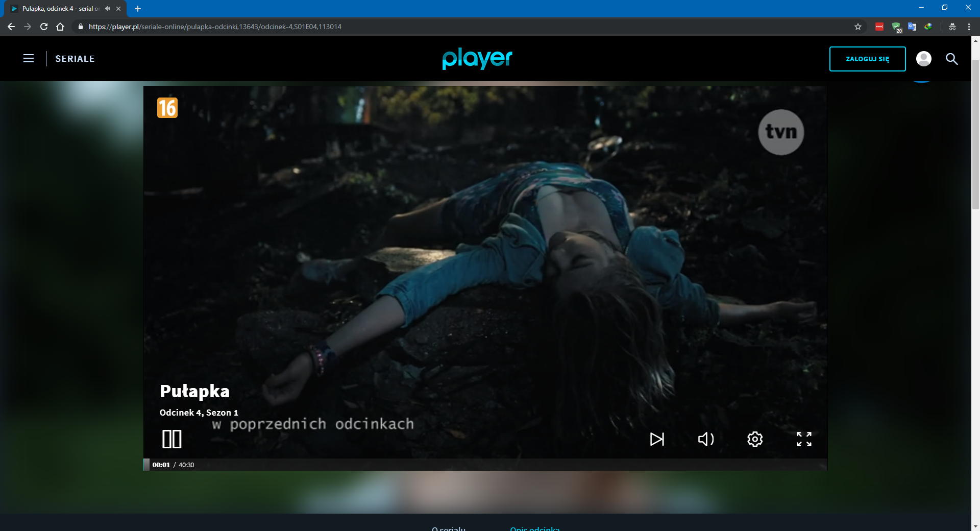
Task: Restore down the browser window
Action: click(945, 8)
